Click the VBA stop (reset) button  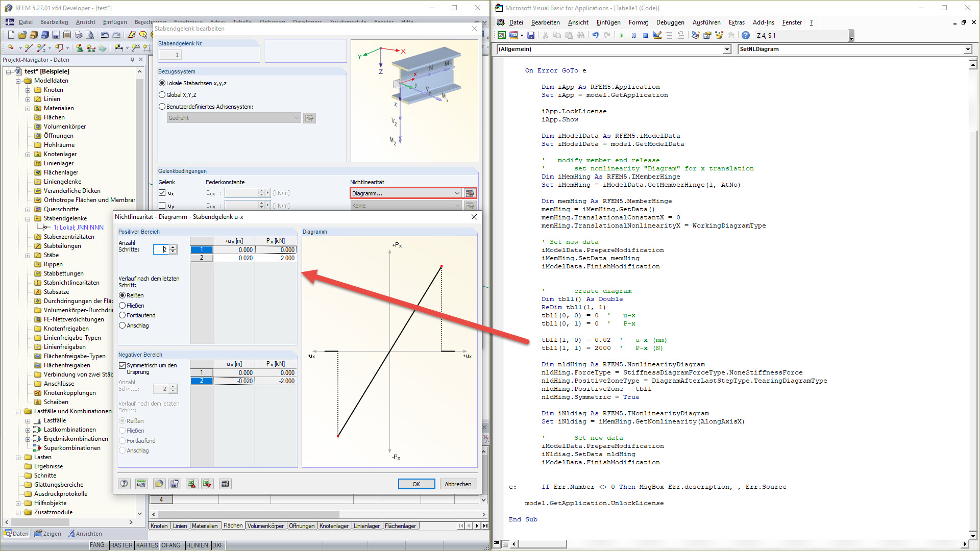click(x=645, y=35)
